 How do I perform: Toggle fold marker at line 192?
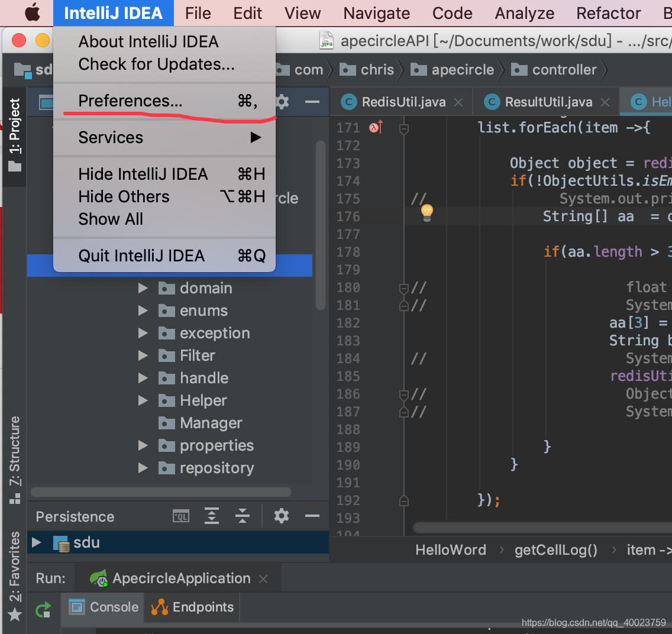click(403, 500)
